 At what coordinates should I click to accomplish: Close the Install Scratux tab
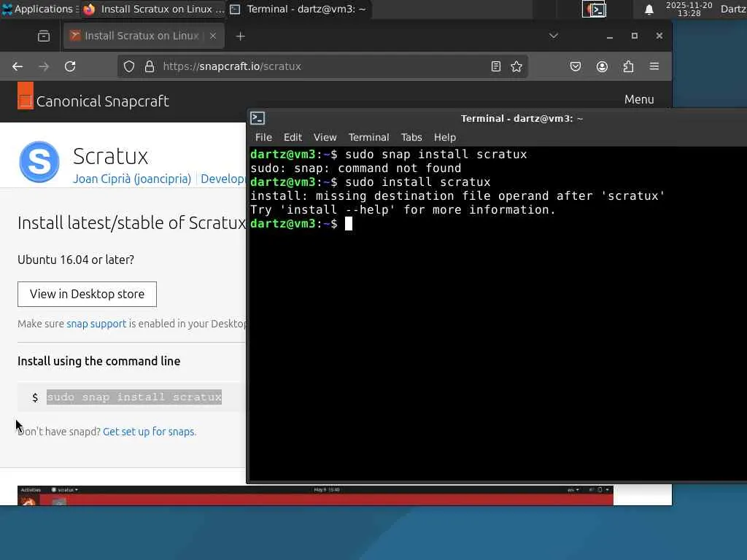(x=213, y=36)
